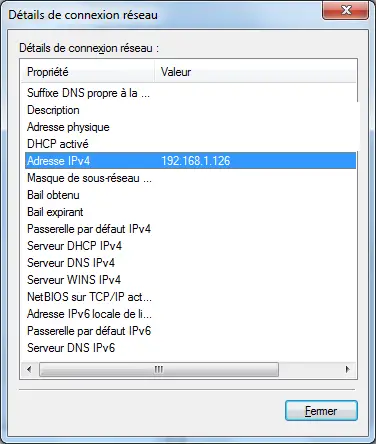Click the Propriété column header
376x444 pixels.
88,72
